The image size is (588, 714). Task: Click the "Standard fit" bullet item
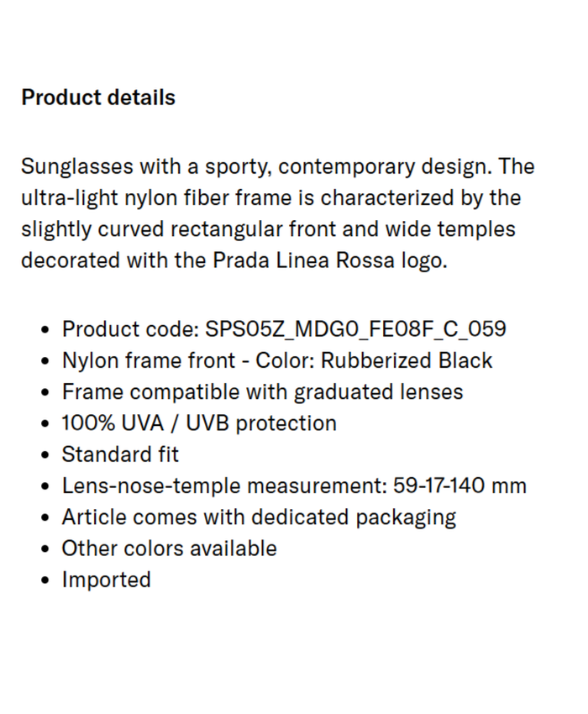coord(120,454)
